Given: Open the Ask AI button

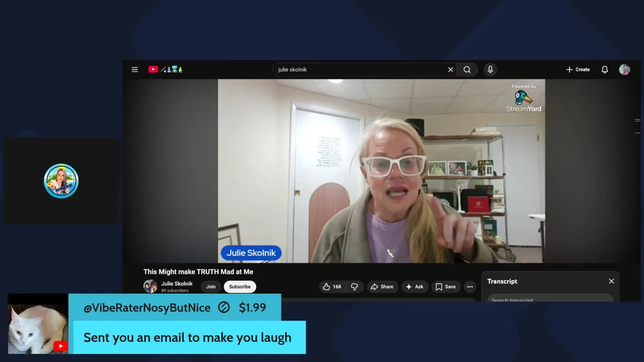Looking at the screenshot, I should click(x=415, y=287).
